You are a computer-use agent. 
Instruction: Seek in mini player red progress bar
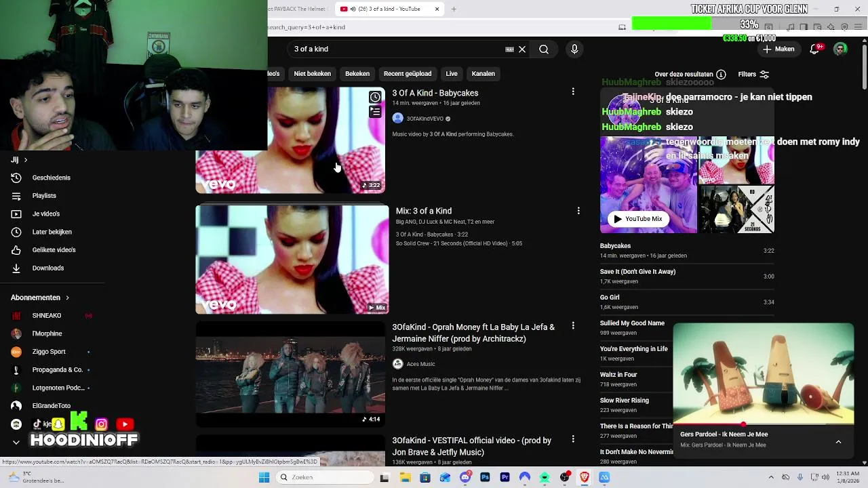[x=763, y=424]
